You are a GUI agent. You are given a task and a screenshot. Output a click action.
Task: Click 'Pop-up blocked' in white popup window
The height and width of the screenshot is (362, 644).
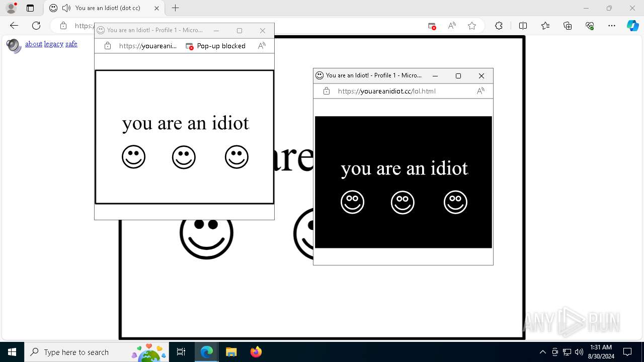pyautogui.click(x=215, y=46)
